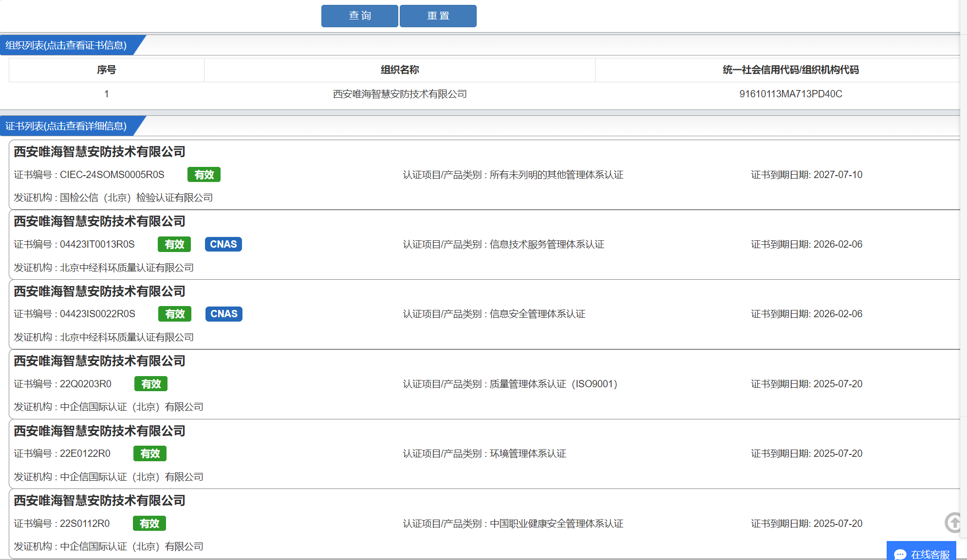Viewport: 967px width, 560px height.
Task: Click category 所有未列明的其他管理体系认证
Action: (x=556, y=175)
